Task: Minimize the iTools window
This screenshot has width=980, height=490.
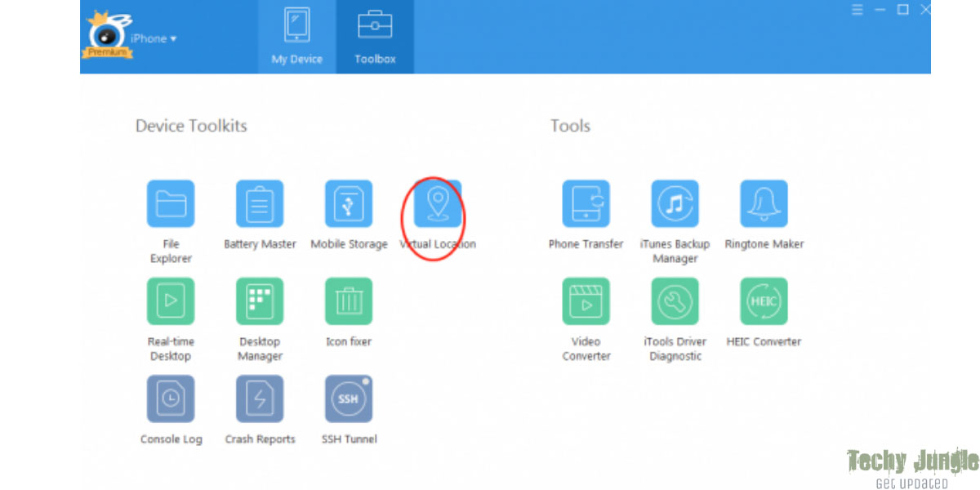Action: click(x=880, y=10)
